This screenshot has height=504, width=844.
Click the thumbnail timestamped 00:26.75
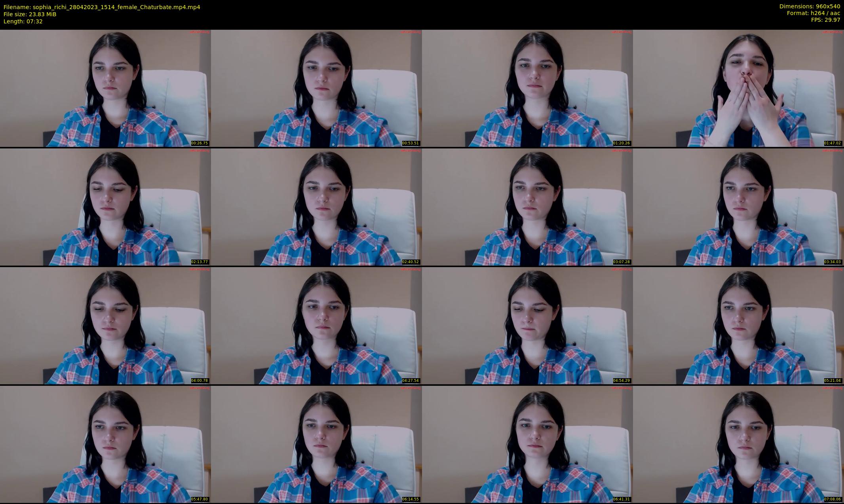point(105,88)
